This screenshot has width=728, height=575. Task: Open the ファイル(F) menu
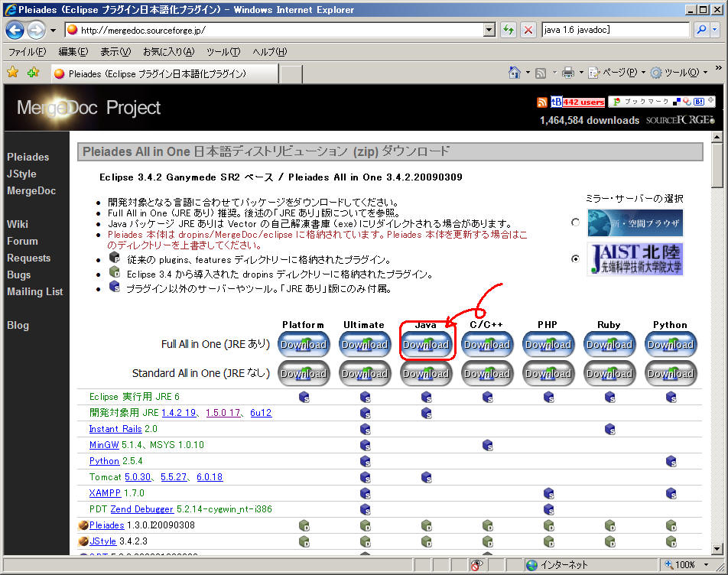point(27,51)
